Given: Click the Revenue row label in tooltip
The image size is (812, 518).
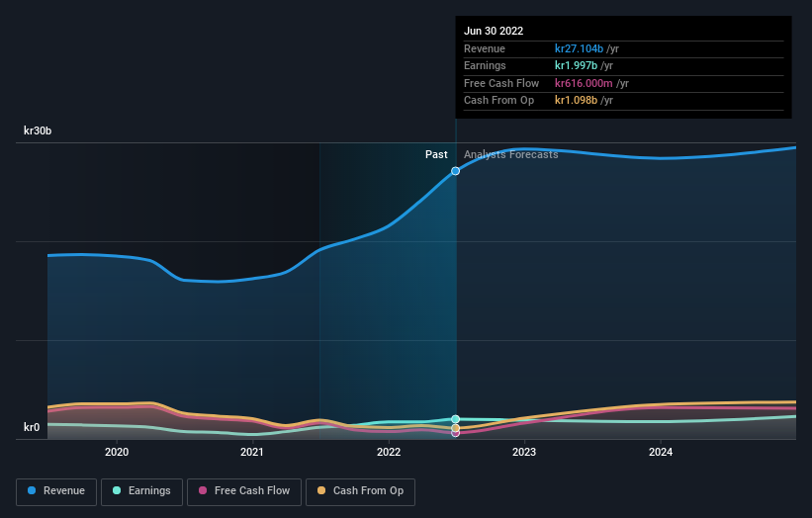Looking at the screenshot, I should point(485,48).
